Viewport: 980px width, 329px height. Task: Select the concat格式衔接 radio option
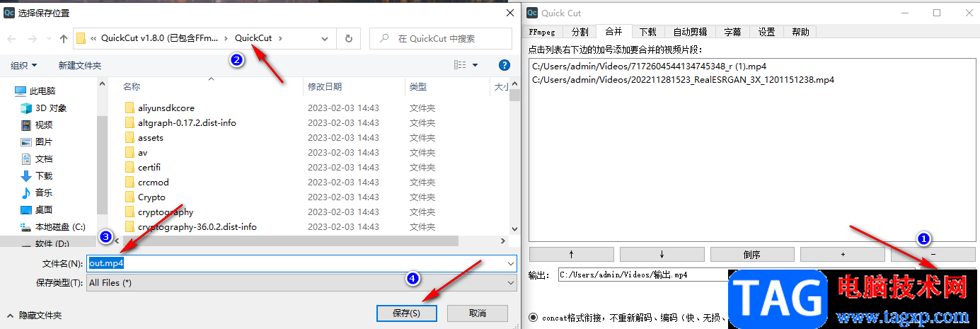point(533,318)
